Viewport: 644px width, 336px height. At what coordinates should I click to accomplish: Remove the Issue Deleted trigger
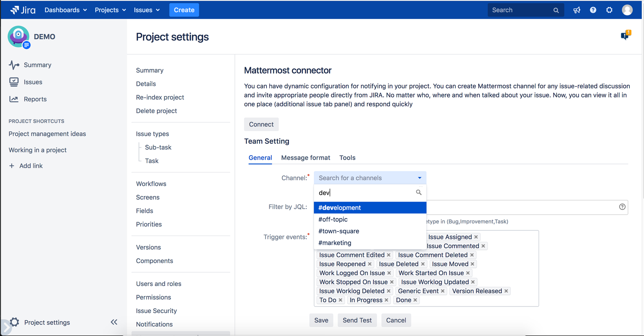click(423, 264)
